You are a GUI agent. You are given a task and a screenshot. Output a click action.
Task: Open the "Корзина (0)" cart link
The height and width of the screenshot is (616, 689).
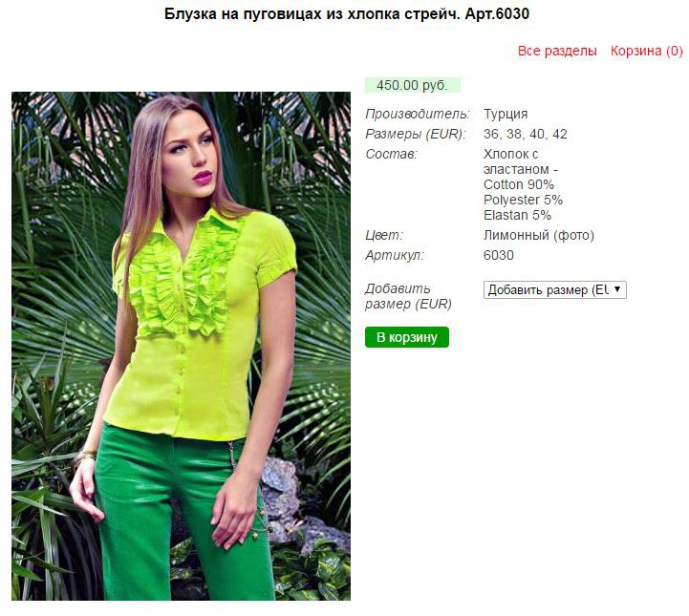pos(646,51)
